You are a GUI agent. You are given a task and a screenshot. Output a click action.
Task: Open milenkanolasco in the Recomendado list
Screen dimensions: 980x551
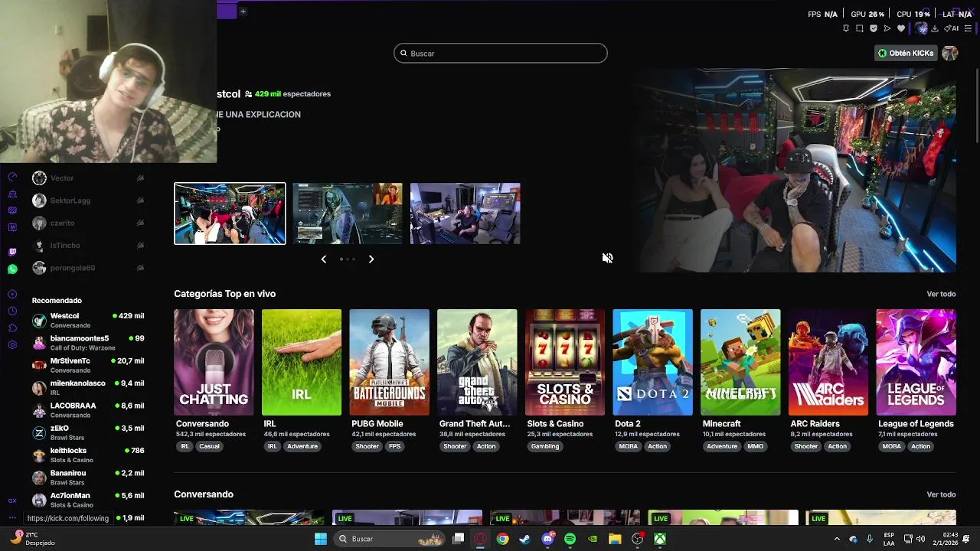click(88, 388)
